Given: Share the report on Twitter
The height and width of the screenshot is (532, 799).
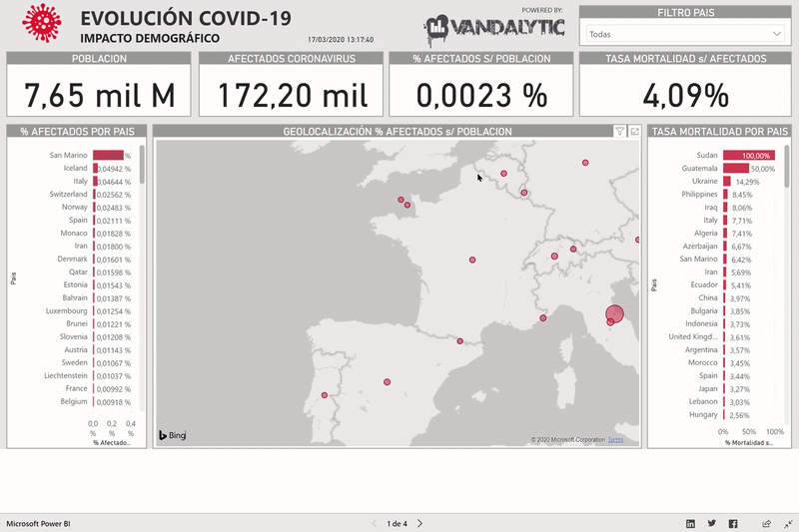Looking at the screenshot, I should point(712,523).
